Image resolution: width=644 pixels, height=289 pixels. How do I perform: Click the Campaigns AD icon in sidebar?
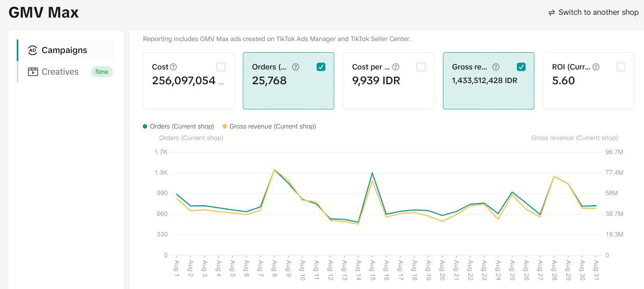(33, 50)
